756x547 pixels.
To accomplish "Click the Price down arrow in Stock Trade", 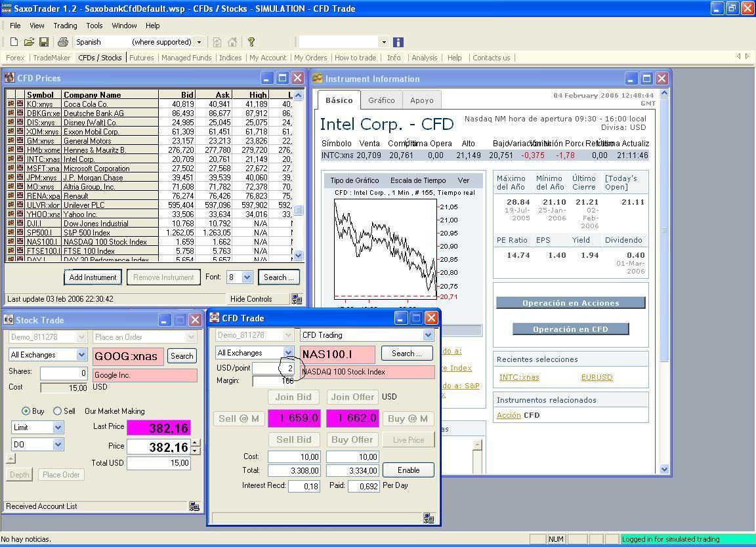I will point(196,451).
